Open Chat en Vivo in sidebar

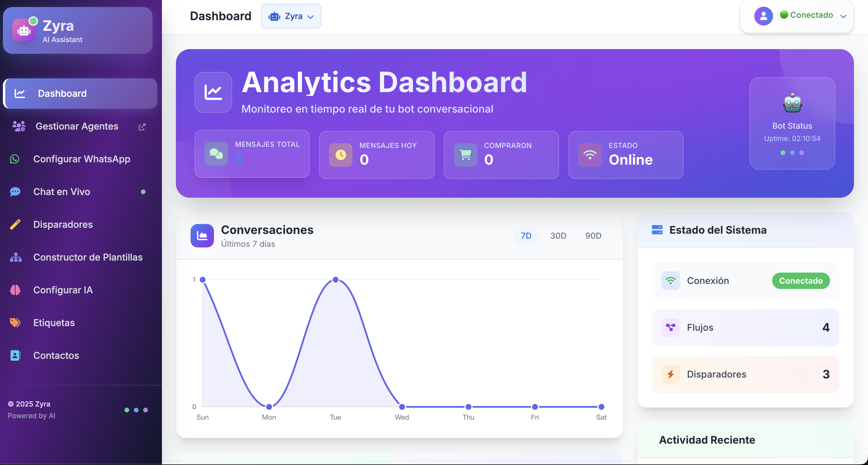[62, 192]
